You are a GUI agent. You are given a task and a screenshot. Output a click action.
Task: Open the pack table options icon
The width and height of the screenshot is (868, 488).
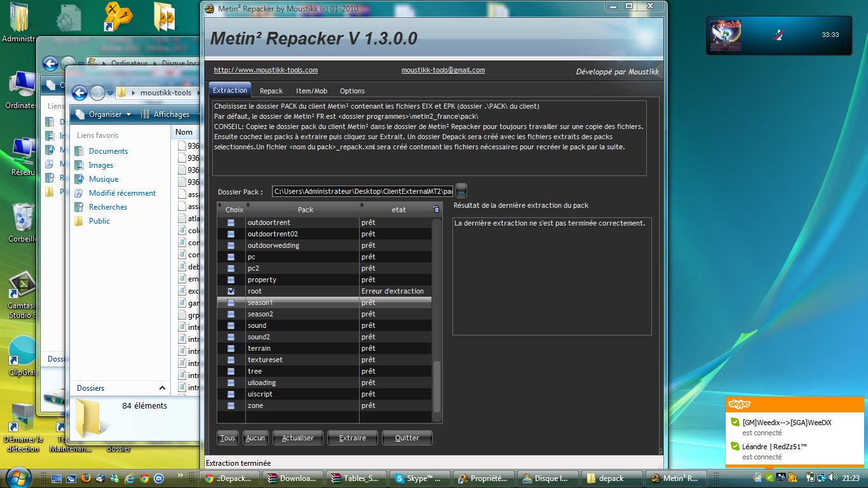[435, 209]
